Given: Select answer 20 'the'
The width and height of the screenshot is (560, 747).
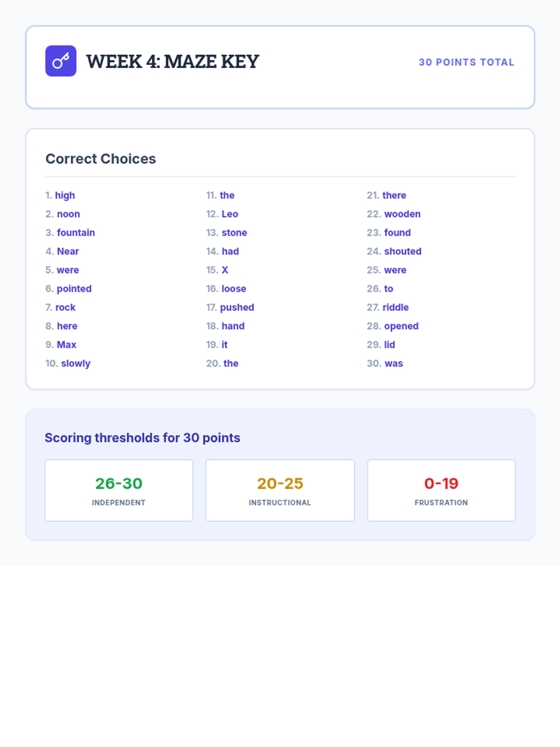Looking at the screenshot, I should coord(231,363).
